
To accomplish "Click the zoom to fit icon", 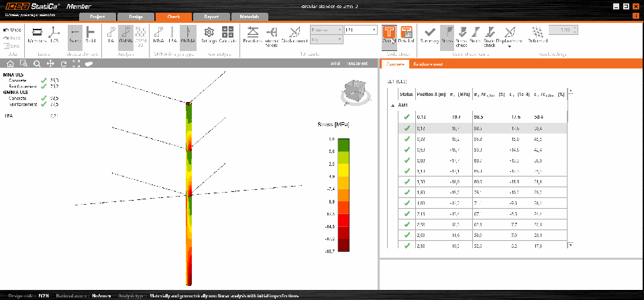I will coord(76,64).
